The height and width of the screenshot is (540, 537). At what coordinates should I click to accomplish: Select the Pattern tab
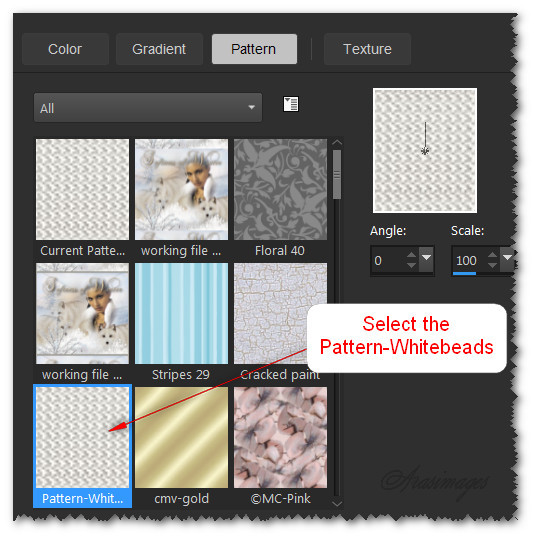point(254,49)
